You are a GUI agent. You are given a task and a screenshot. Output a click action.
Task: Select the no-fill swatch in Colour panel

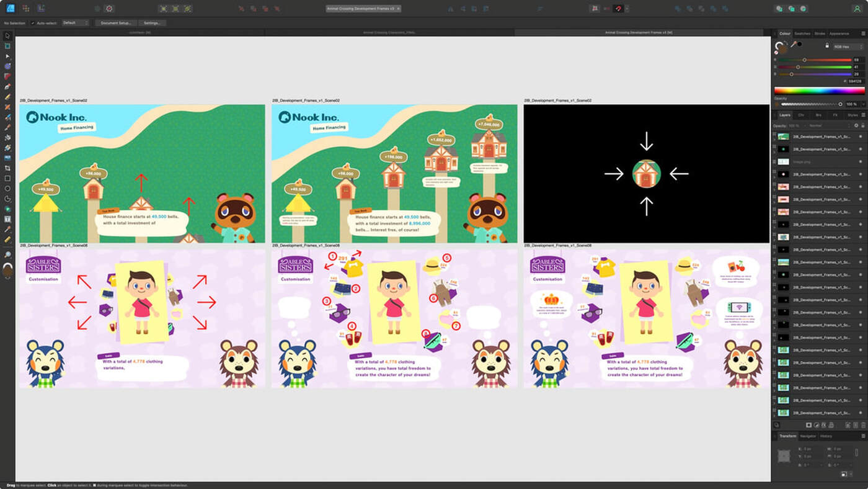(776, 52)
